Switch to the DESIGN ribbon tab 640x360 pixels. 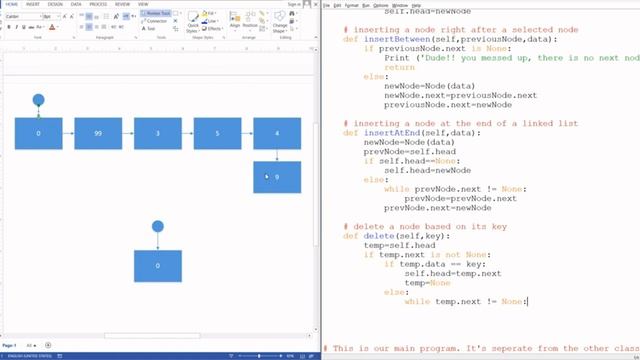point(55,4)
